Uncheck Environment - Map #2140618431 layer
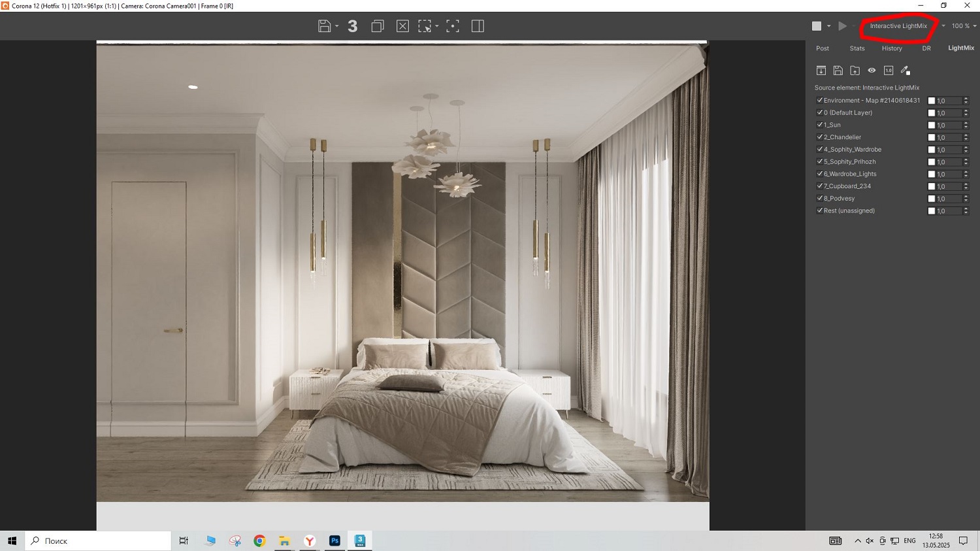 tap(819, 100)
